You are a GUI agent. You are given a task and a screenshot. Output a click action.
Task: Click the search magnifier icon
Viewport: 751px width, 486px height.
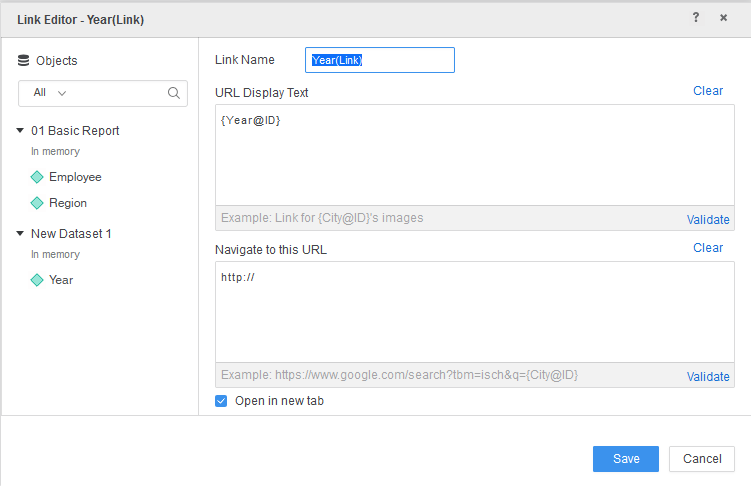[x=174, y=93]
